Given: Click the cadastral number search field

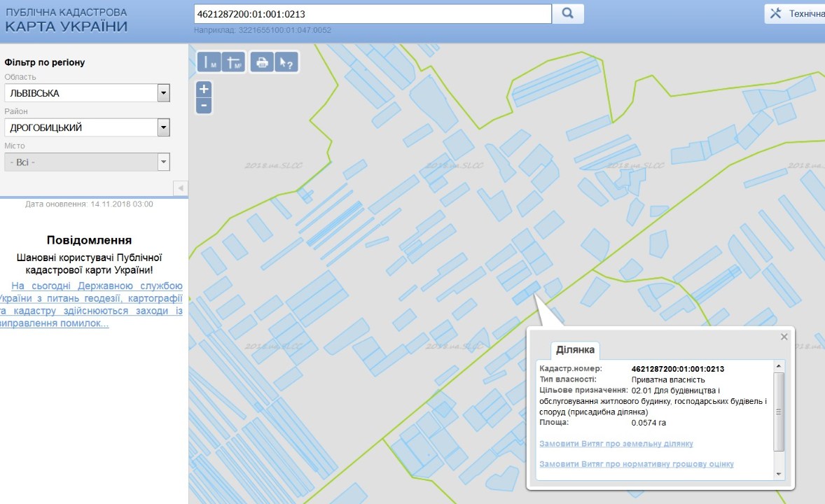Looking at the screenshot, I should (372, 13).
